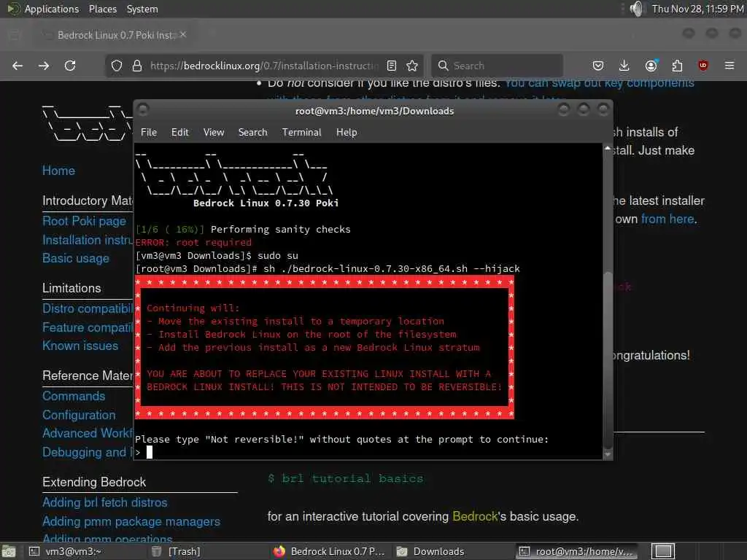Image resolution: width=747 pixels, height=560 pixels.
Task: Select the Bedrock Linux 0.7 Poki tab
Action: tap(117, 35)
